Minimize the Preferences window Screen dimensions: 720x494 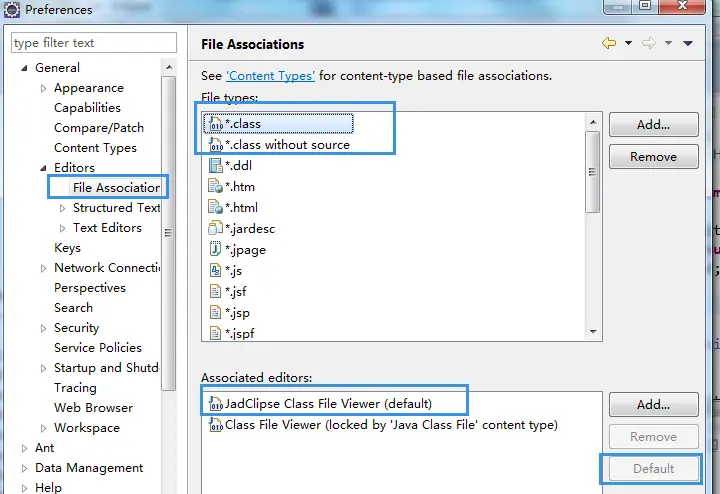point(618,6)
